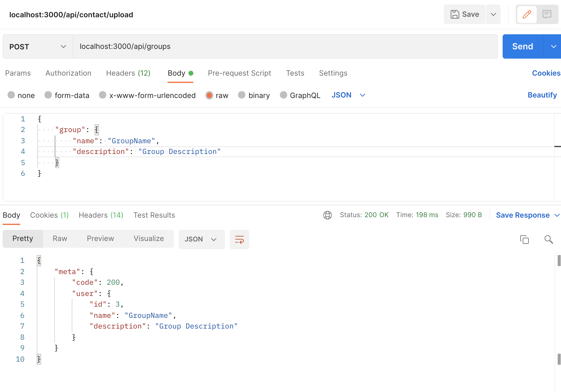Image resolution: width=561 pixels, height=392 pixels.
Task: Open the Headers tab of the response
Action: tap(100, 215)
